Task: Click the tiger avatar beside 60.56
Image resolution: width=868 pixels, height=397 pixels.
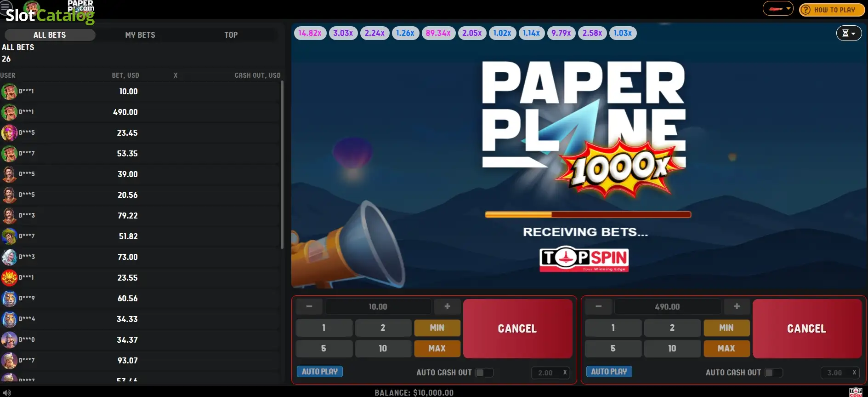Action: pyautogui.click(x=9, y=299)
